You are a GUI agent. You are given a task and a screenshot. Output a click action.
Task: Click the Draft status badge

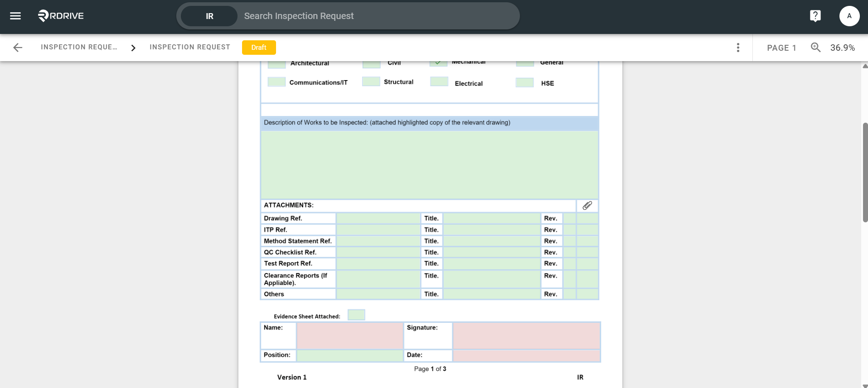coord(259,48)
